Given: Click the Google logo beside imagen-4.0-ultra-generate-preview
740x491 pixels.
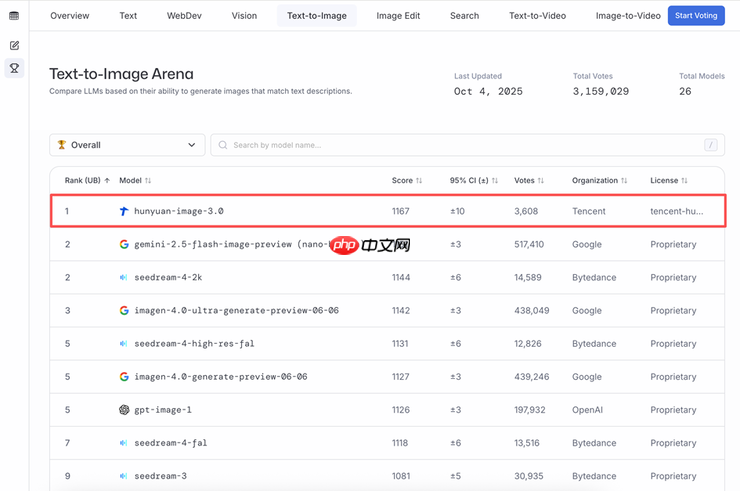Looking at the screenshot, I should [124, 311].
